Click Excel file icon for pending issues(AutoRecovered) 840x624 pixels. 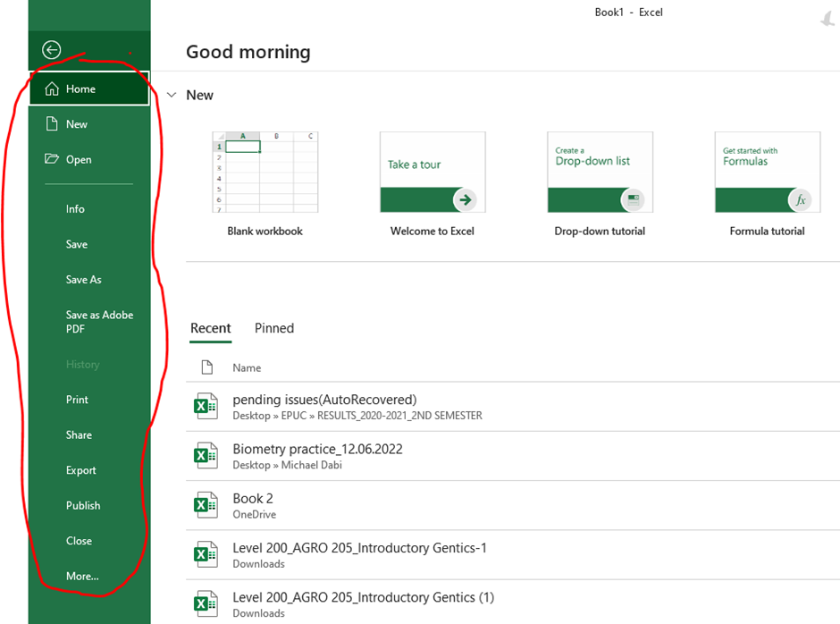pos(206,406)
